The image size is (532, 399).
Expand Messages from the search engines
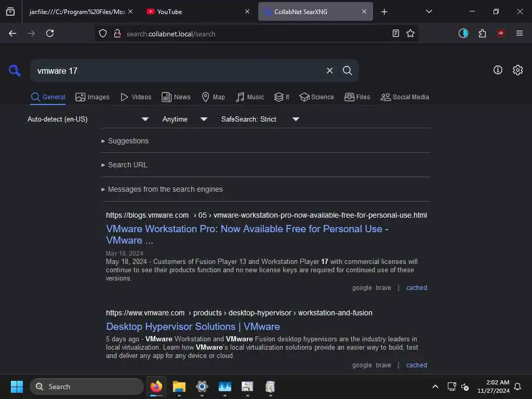tap(162, 189)
